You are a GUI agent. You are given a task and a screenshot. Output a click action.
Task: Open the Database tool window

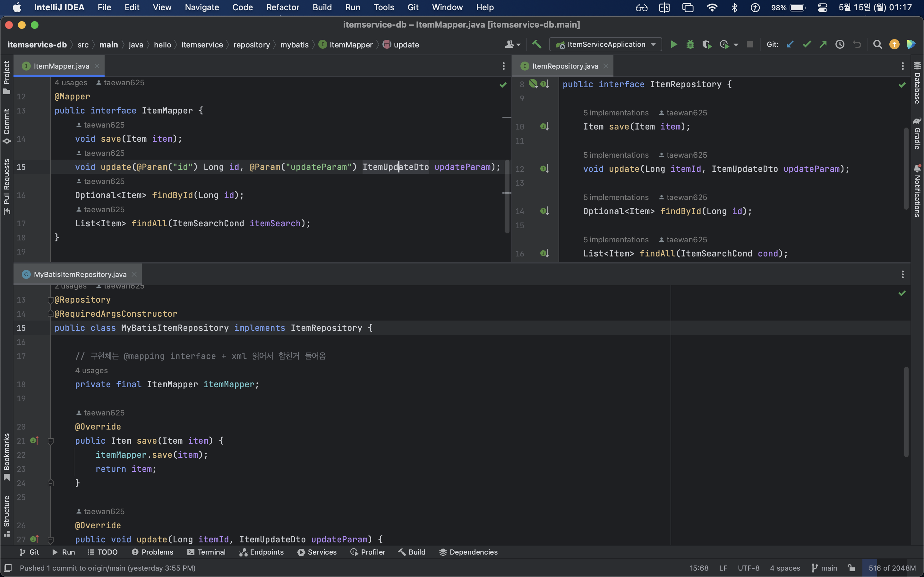[917, 83]
